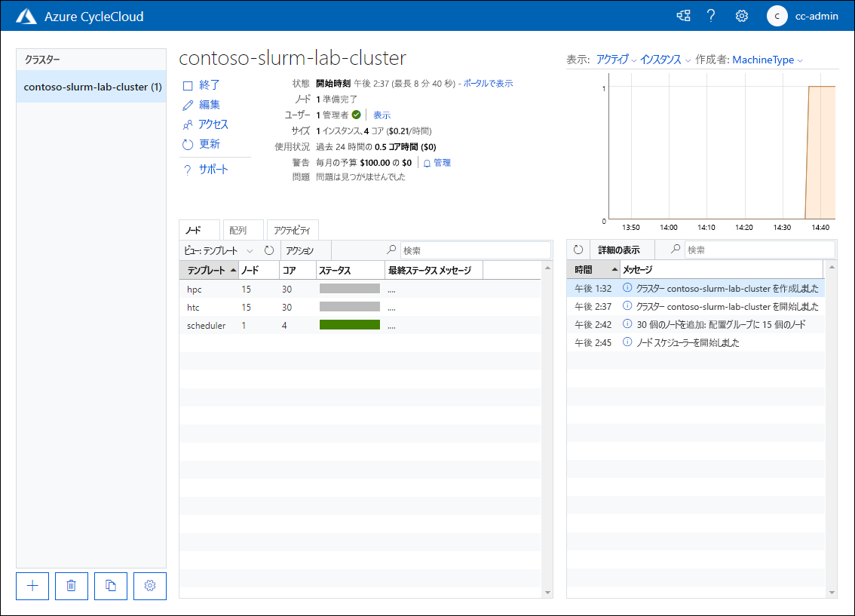Screen dimensions: 855x616
Task: Open top bar settings gear icon
Action: click(x=741, y=15)
